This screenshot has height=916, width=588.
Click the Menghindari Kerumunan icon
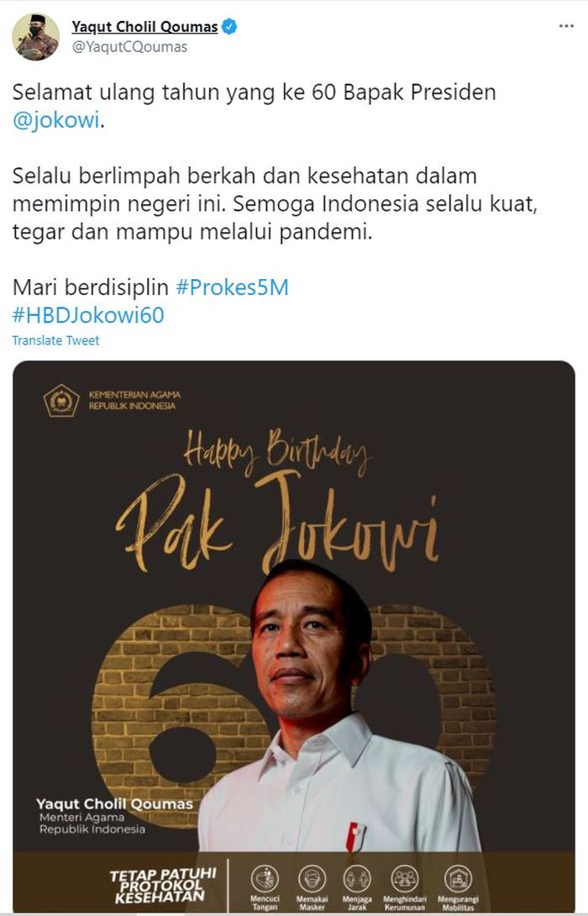405,879
